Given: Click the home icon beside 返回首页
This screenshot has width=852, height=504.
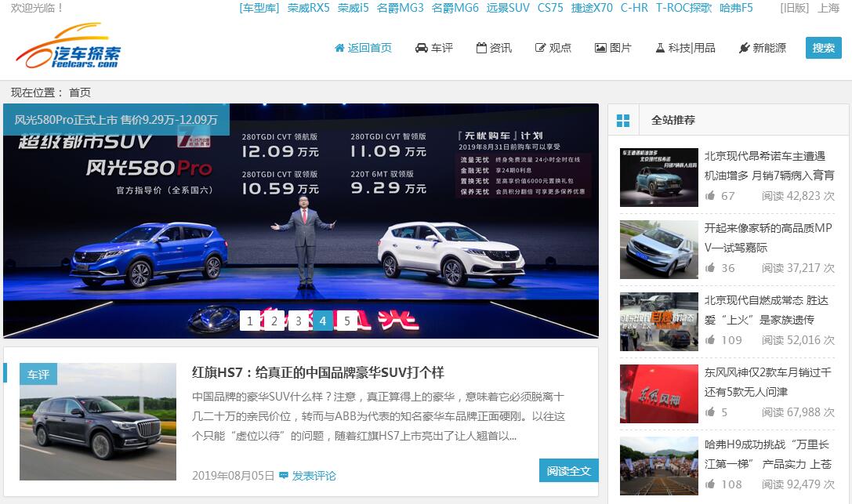Looking at the screenshot, I should [x=339, y=48].
